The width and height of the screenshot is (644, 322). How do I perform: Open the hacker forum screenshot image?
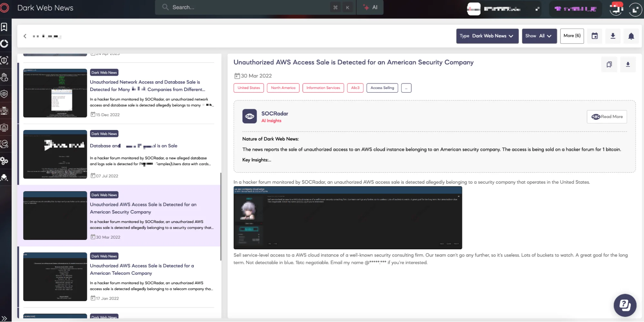coord(348,218)
